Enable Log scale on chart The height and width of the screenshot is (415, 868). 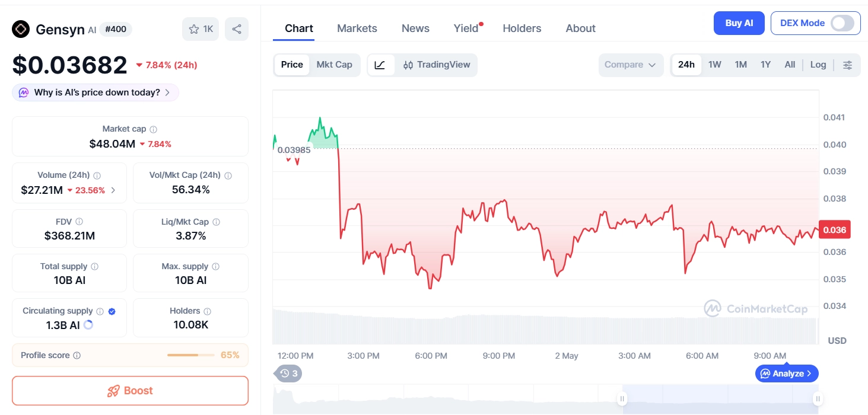coord(818,65)
